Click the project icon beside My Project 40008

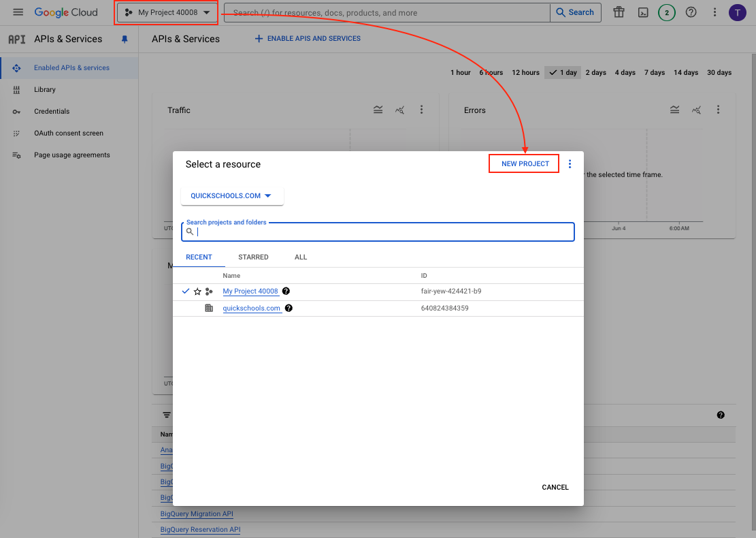coord(209,291)
